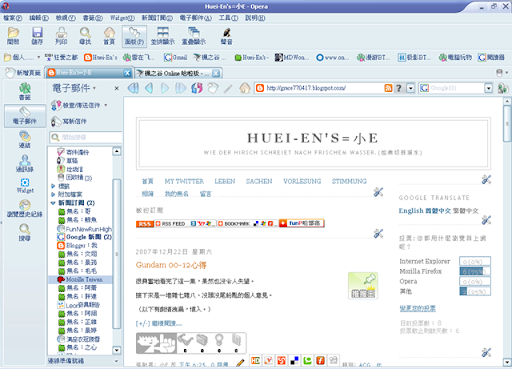Open the Widget menu in menu bar
The height and width of the screenshot is (369, 512).
122,18
